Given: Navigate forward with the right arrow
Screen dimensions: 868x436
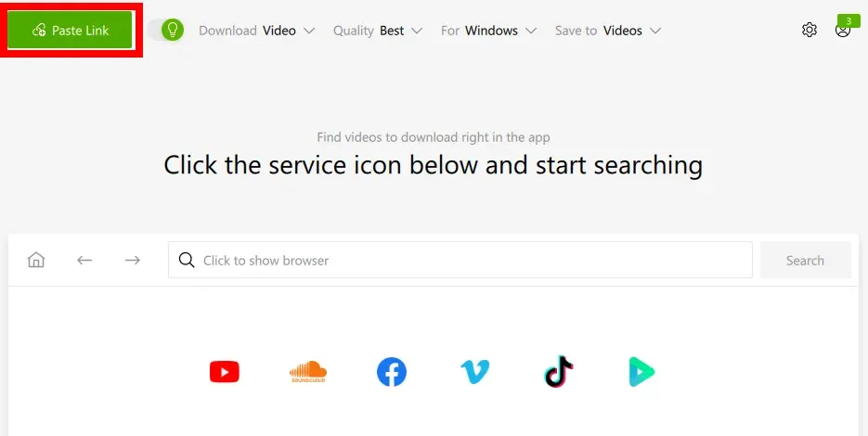Looking at the screenshot, I should click(x=133, y=260).
